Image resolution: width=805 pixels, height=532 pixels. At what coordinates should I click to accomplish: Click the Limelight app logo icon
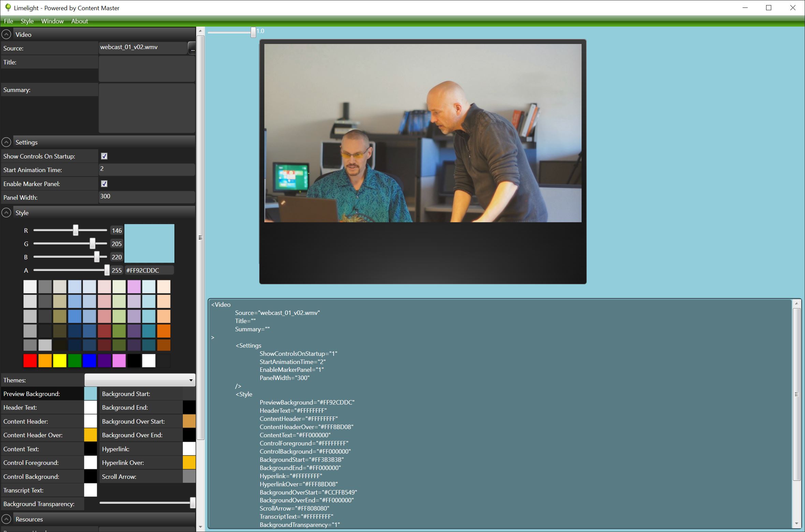click(8, 7)
